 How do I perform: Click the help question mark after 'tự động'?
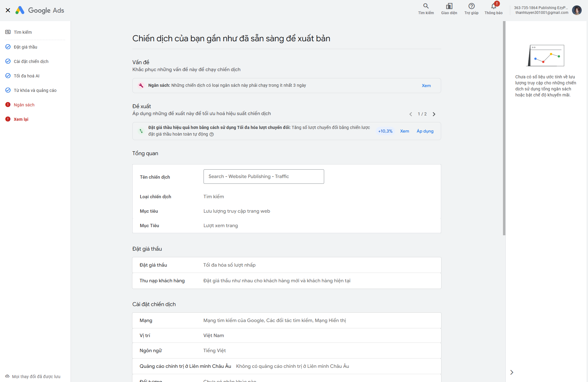click(212, 134)
